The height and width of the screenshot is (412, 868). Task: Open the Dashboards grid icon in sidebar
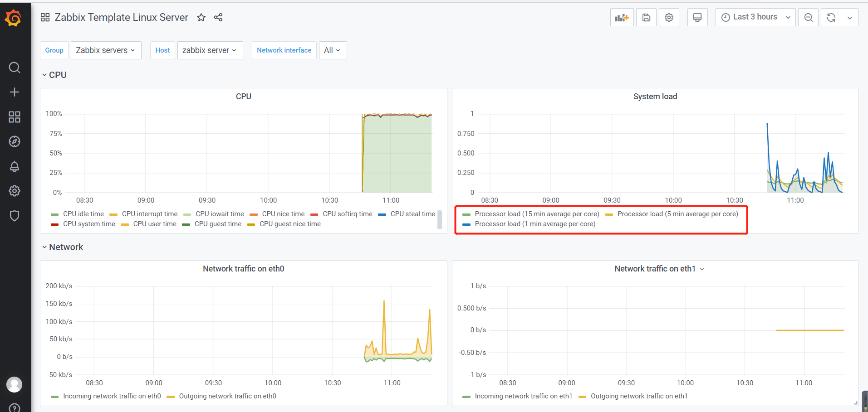[x=15, y=117]
